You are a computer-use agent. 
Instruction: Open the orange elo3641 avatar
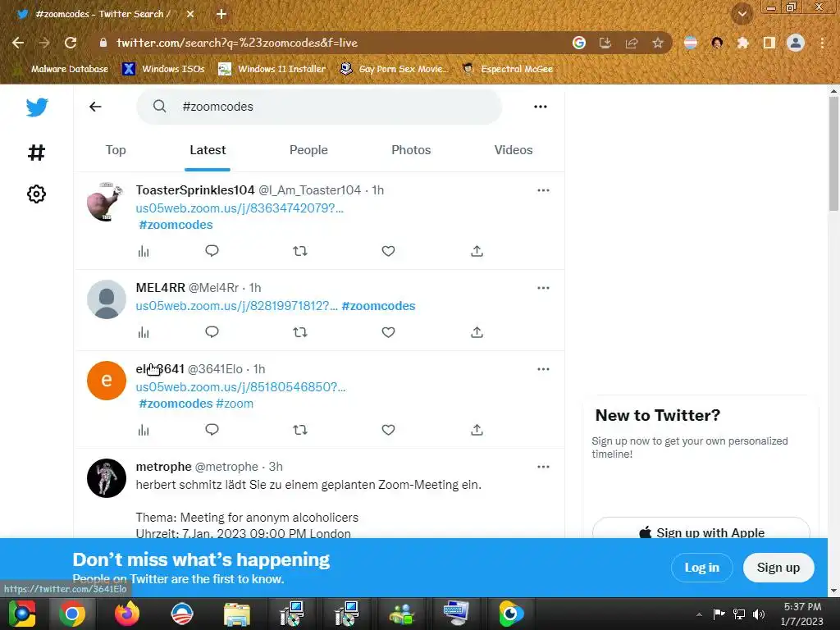(x=107, y=381)
